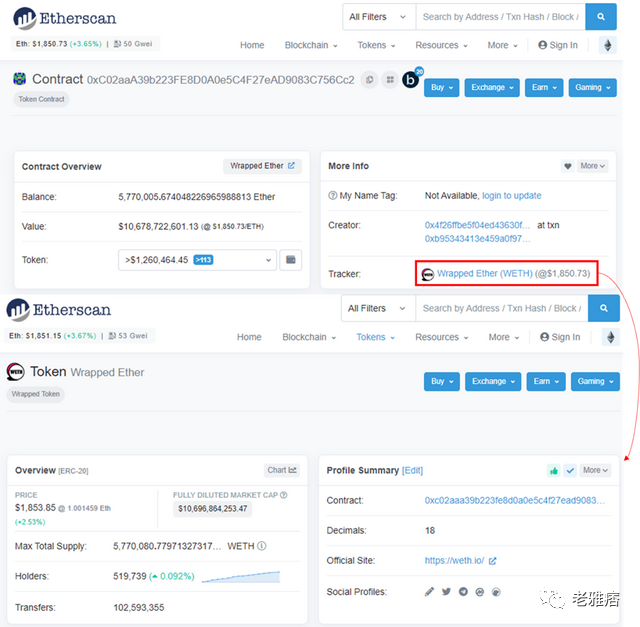
Task: Click the Holders sparkline chart
Action: coord(241,577)
